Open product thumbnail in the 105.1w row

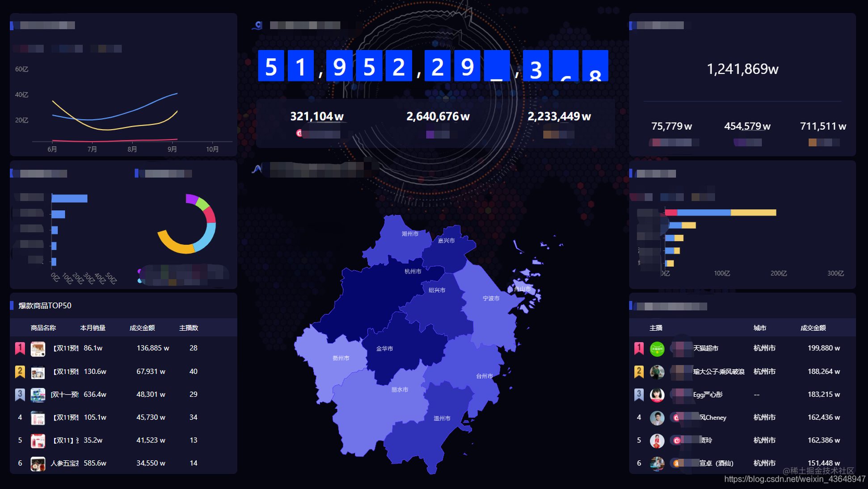[38, 418]
